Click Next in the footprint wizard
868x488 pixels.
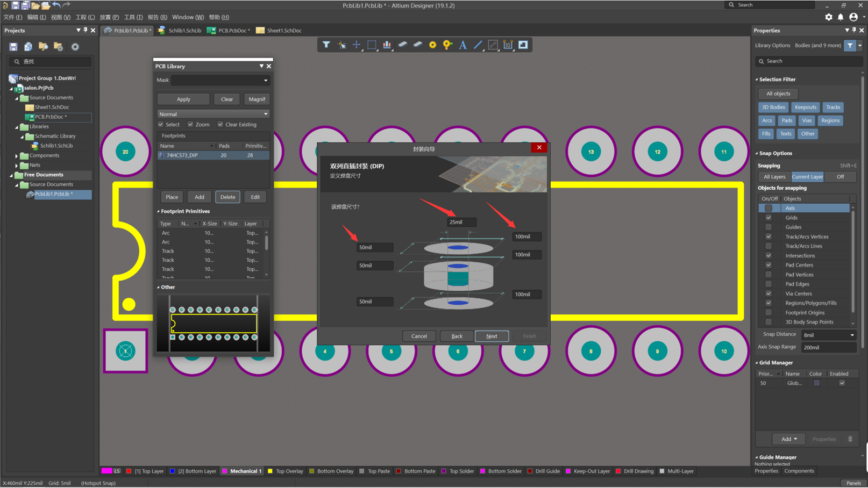click(x=492, y=336)
